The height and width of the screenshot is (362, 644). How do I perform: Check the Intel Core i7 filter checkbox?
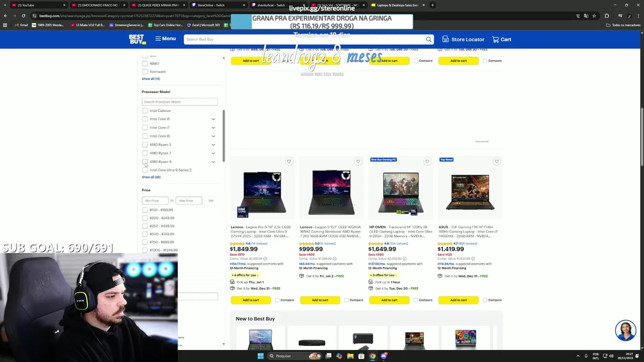pos(145,127)
